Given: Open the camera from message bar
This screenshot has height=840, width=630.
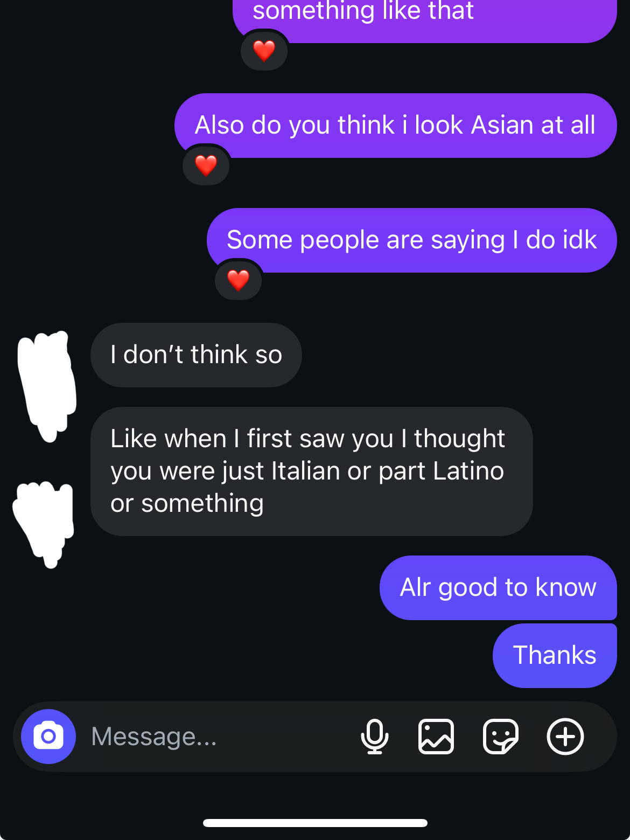Looking at the screenshot, I should click(48, 736).
